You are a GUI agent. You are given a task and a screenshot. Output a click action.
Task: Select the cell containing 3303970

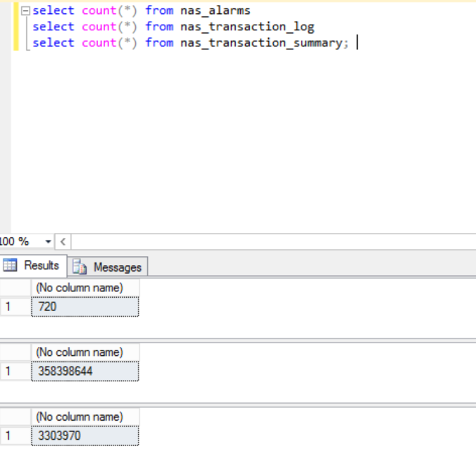click(x=85, y=436)
